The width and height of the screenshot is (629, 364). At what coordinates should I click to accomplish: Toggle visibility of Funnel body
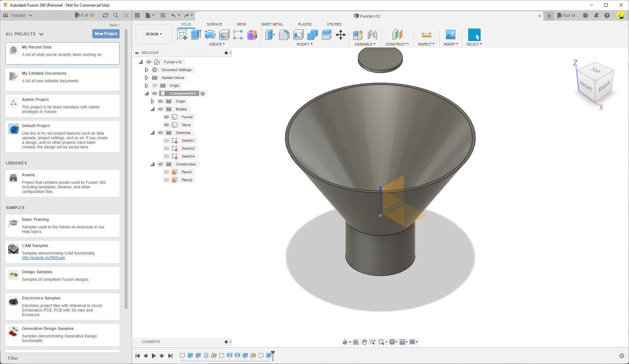point(166,117)
